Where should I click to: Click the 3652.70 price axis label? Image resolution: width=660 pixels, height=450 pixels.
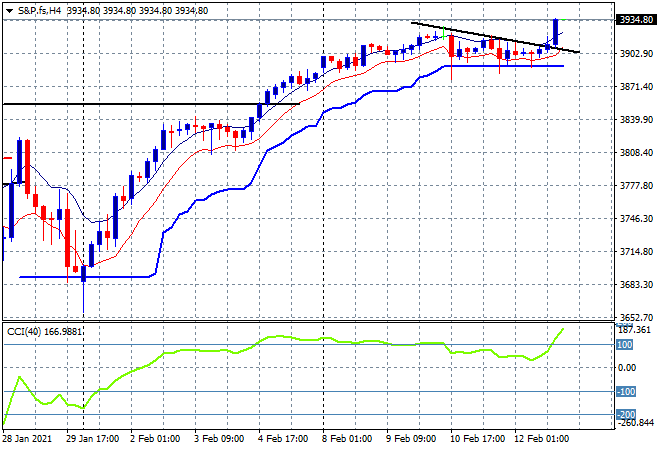tap(634, 317)
